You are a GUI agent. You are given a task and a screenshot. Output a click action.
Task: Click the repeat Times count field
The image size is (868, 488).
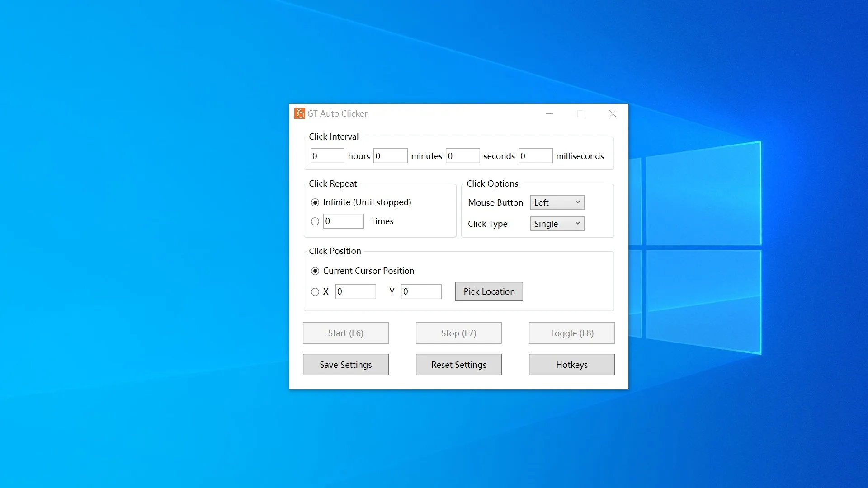[344, 221]
